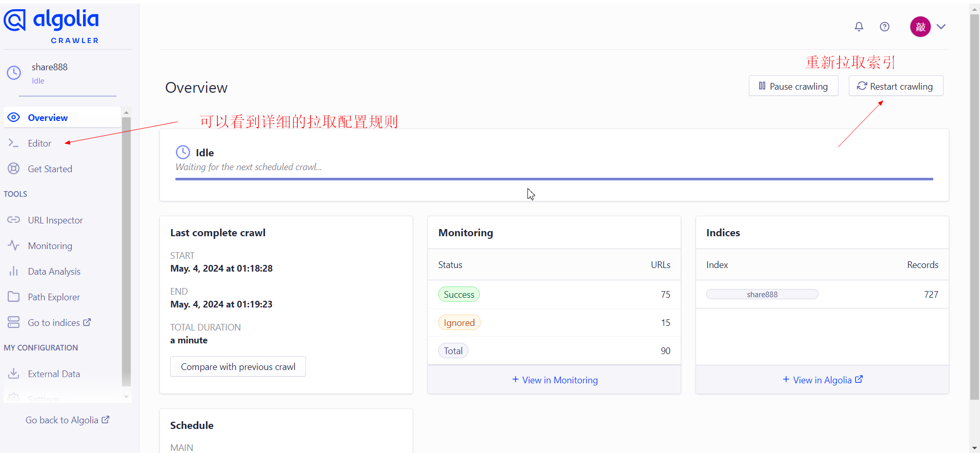This screenshot has height=453, width=980.
Task: Click the Path Explorer folder icon
Action: point(14,297)
